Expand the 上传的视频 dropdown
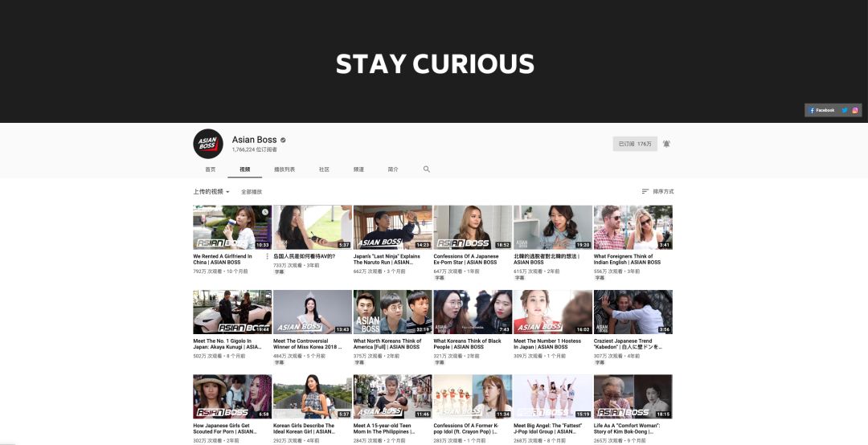Viewport: 868px width, 445px height. click(x=211, y=191)
